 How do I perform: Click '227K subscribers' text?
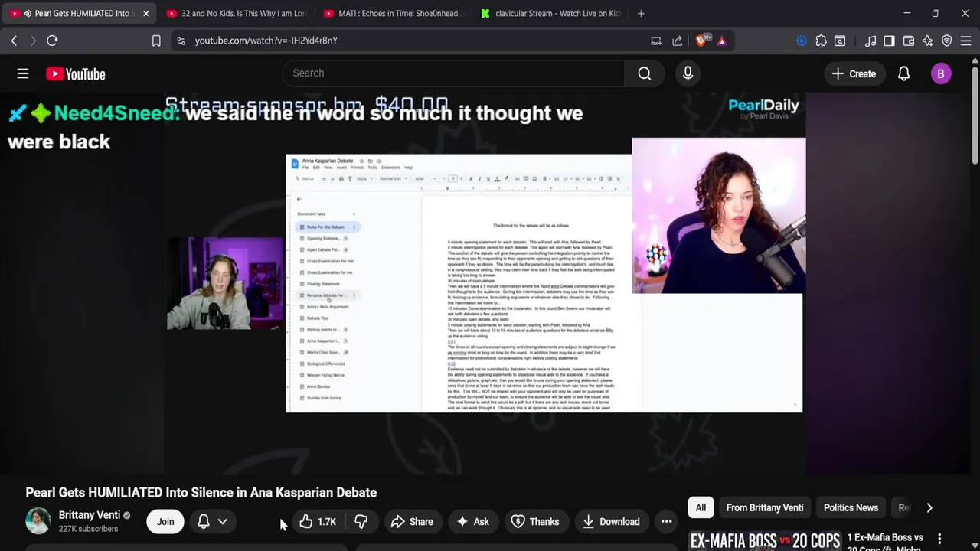(88, 529)
